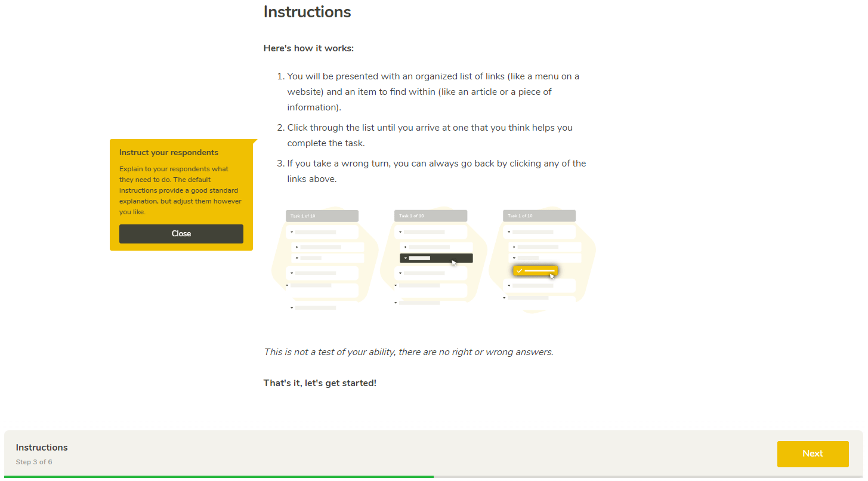This screenshot has height=481, width=868.
Task: Click the middle illustration with dark selected row
Action: [433, 257]
